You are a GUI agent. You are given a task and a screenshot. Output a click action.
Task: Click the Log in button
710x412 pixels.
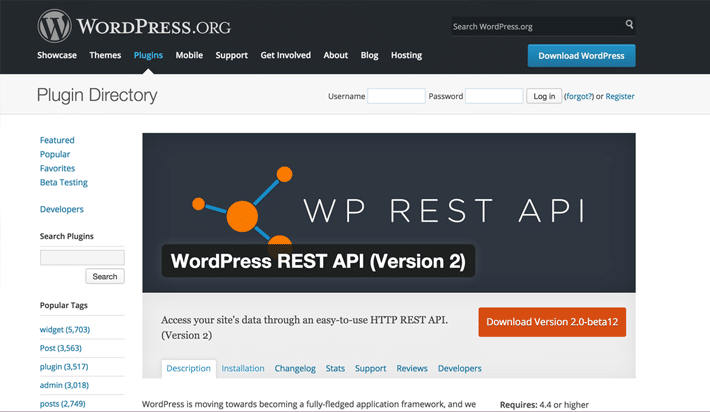point(544,96)
